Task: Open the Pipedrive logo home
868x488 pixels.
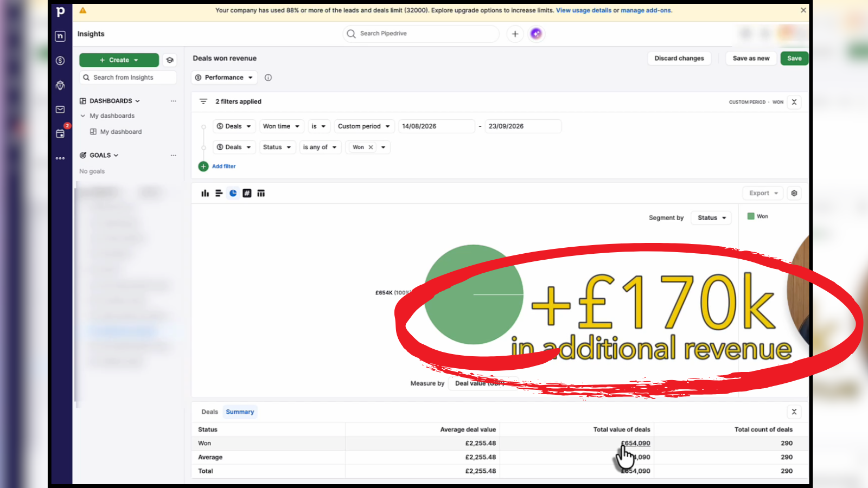Action: (60, 11)
